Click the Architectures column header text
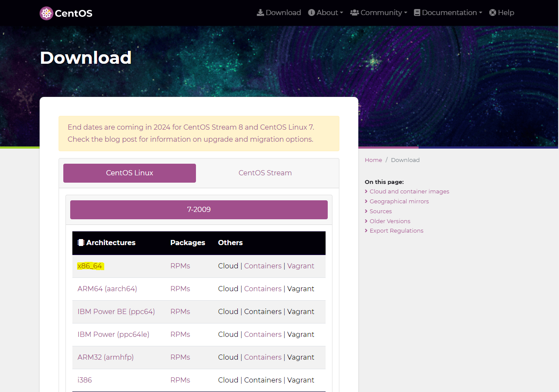This screenshot has height=392, width=559. click(111, 243)
